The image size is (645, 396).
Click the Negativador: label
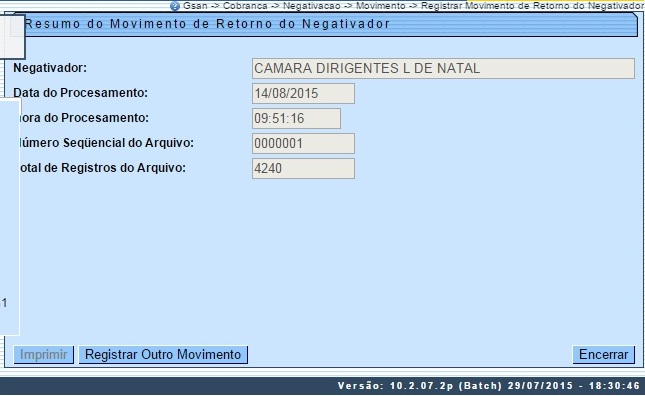coord(50,68)
